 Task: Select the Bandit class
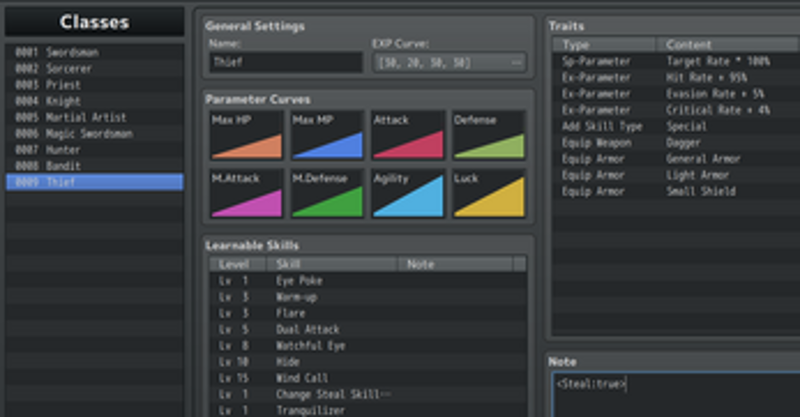tap(94, 166)
